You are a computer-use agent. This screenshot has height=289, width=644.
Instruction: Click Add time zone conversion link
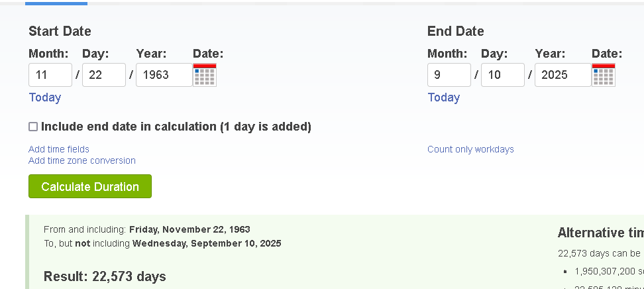82,160
